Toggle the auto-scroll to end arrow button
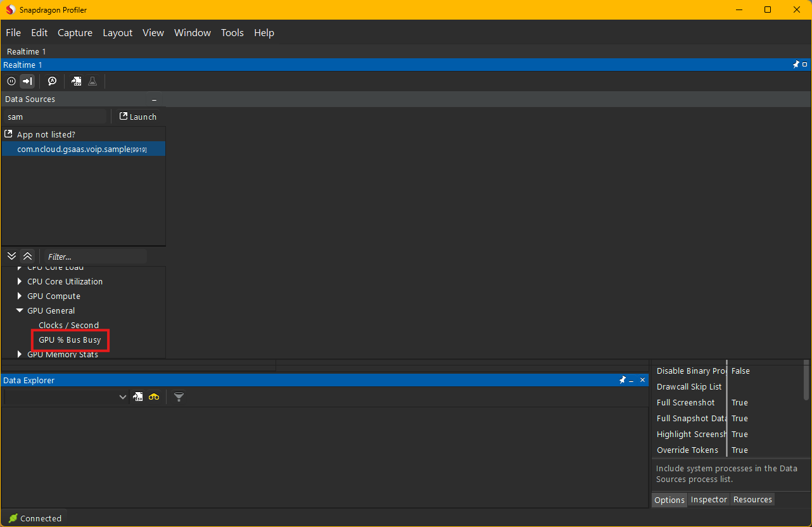The width and height of the screenshot is (812, 527). [x=27, y=81]
